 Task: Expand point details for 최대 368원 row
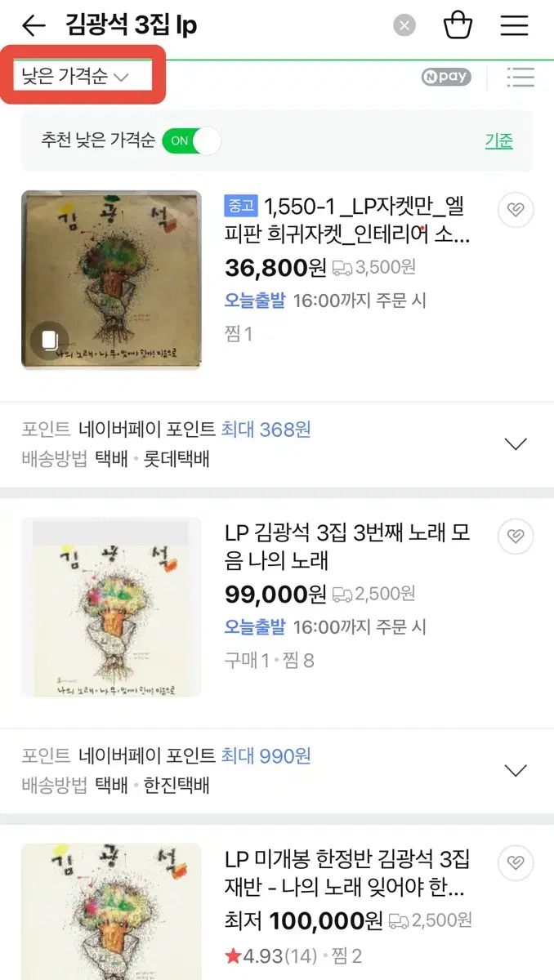516,444
